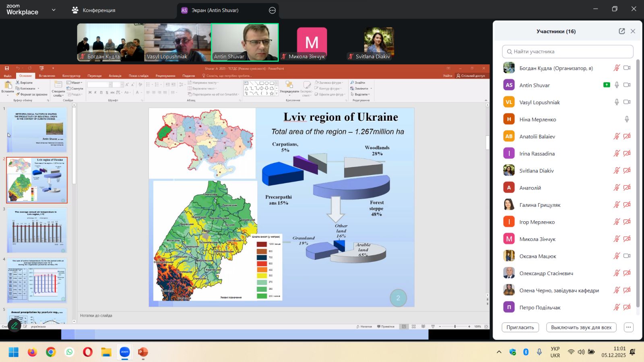Click the Найти участника search field
The height and width of the screenshot is (362, 644).
(x=568, y=51)
